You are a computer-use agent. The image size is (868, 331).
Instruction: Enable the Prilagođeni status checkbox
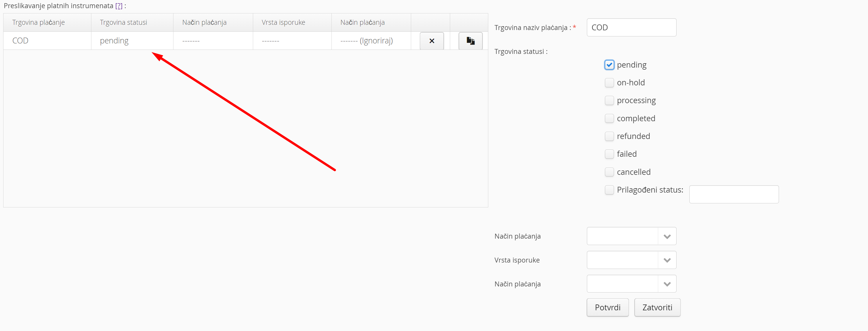click(x=609, y=190)
